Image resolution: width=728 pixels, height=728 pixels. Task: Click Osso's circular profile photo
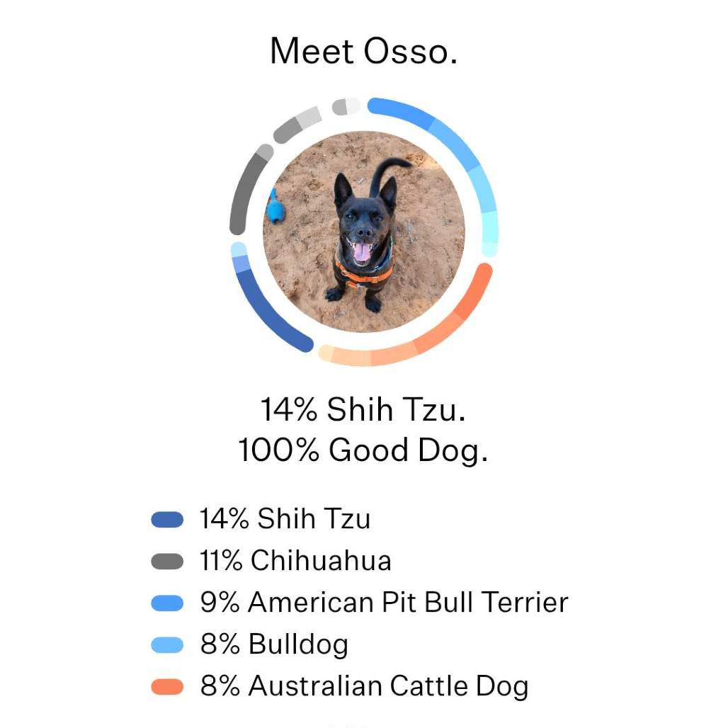pyautogui.click(x=364, y=232)
